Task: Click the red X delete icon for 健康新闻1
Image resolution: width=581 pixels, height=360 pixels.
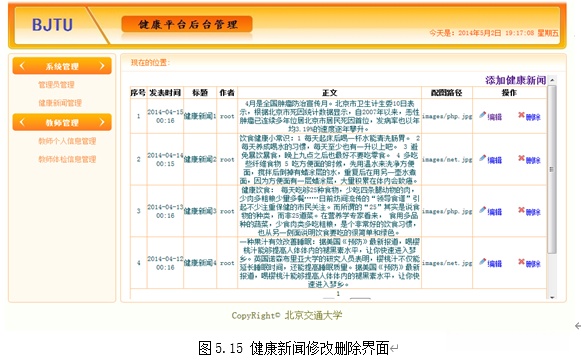Action: (x=521, y=115)
